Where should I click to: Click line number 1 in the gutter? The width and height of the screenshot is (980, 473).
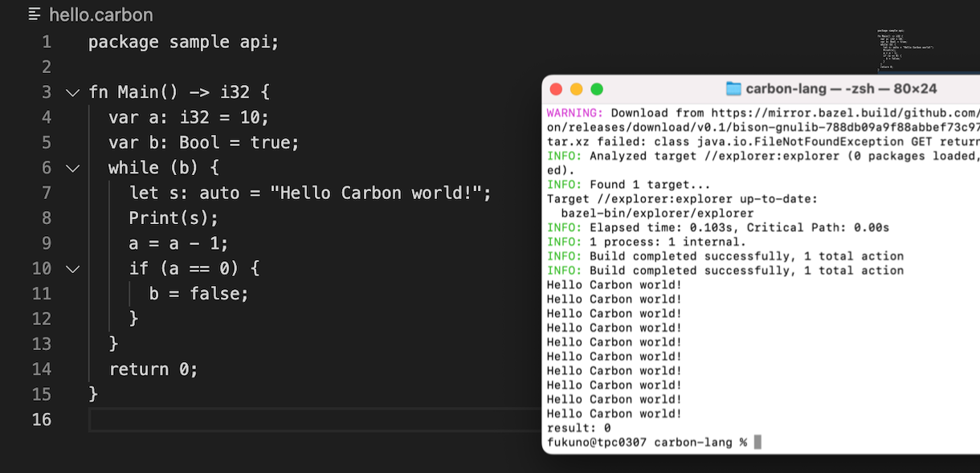click(x=47, y=42)
